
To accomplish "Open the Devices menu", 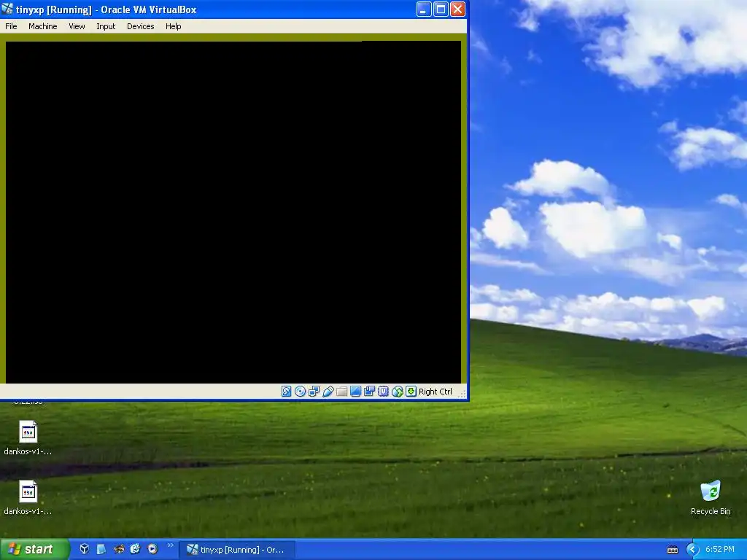I will [x=141, y=26].
